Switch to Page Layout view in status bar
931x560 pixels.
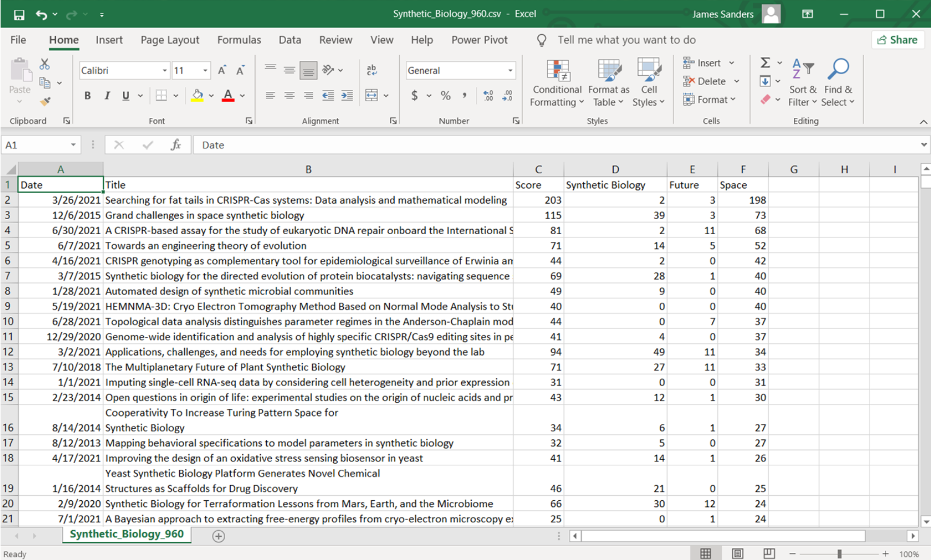point(737,553)
